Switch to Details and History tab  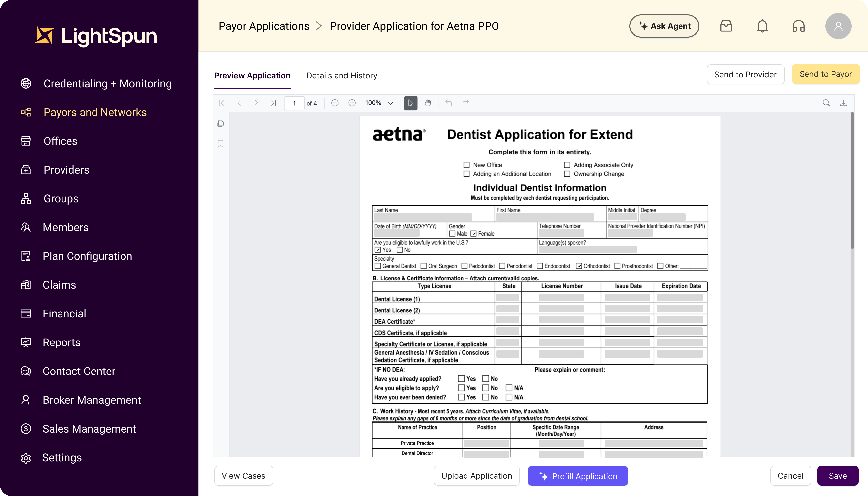coord(342,76)
